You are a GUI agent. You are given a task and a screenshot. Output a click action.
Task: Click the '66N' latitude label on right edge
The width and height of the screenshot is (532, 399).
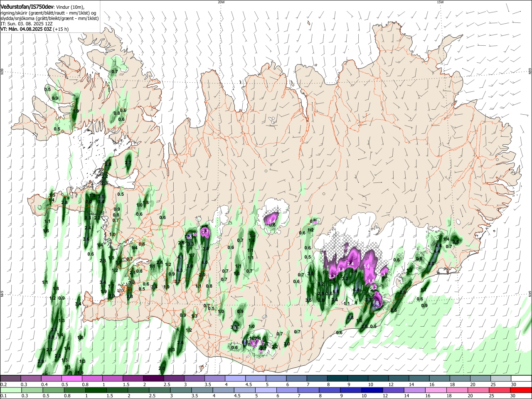click(x=530, y=72)
